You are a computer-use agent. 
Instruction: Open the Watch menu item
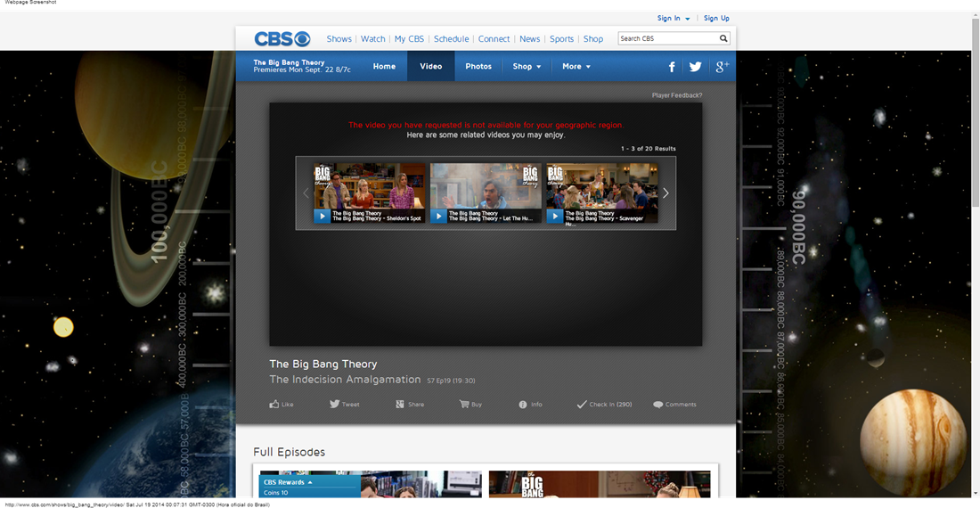pos(372,38)
